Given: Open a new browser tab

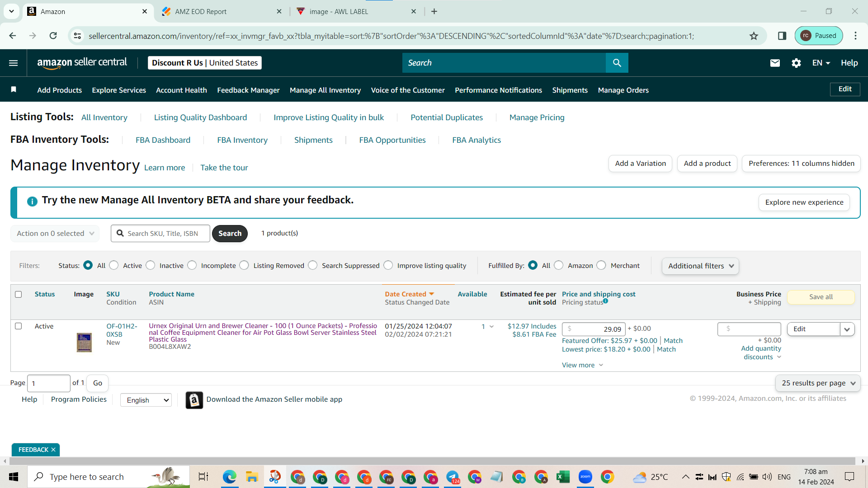Looking at the screenshot, I should (x=434, y=11).
